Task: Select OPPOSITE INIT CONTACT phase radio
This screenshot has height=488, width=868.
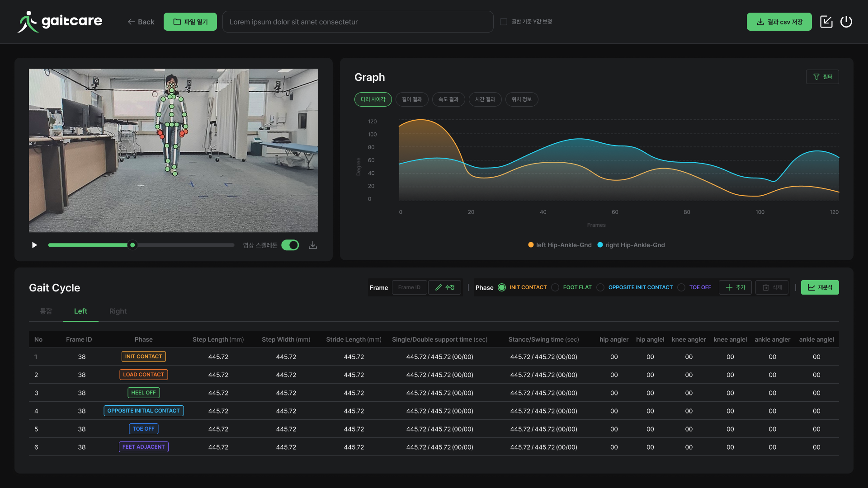Action: tap(600, 287)
